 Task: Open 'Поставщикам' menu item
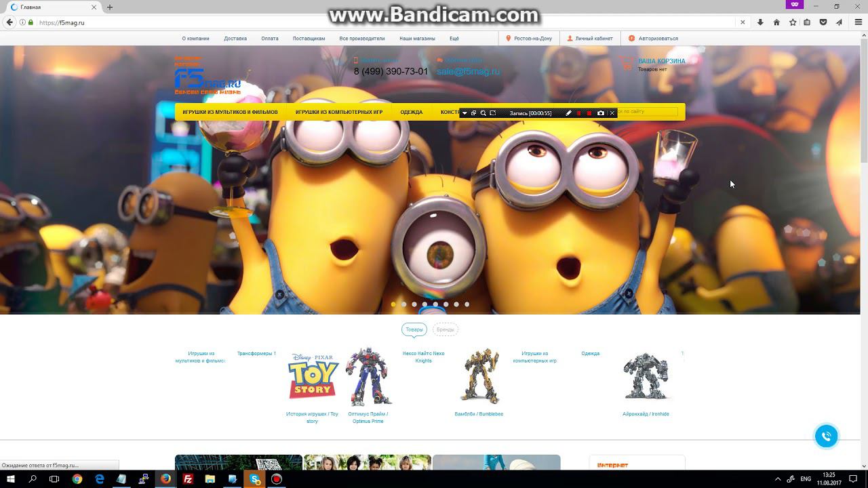(x=309, y=39)
